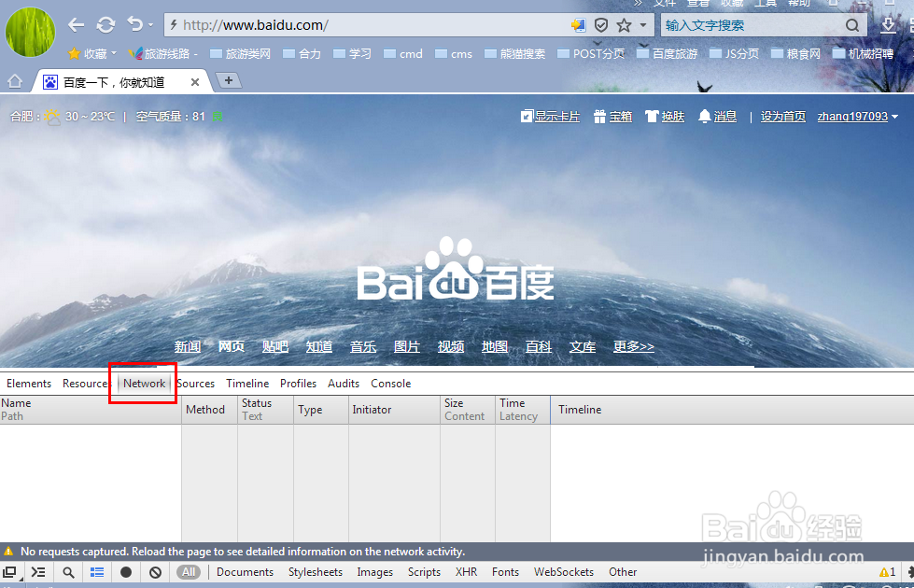Click 设为首页 link

(783, 117)
